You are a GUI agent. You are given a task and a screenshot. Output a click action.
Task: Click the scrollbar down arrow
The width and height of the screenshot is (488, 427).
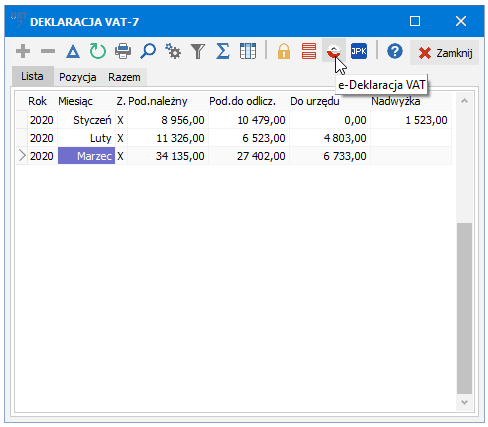pos(464,402)
